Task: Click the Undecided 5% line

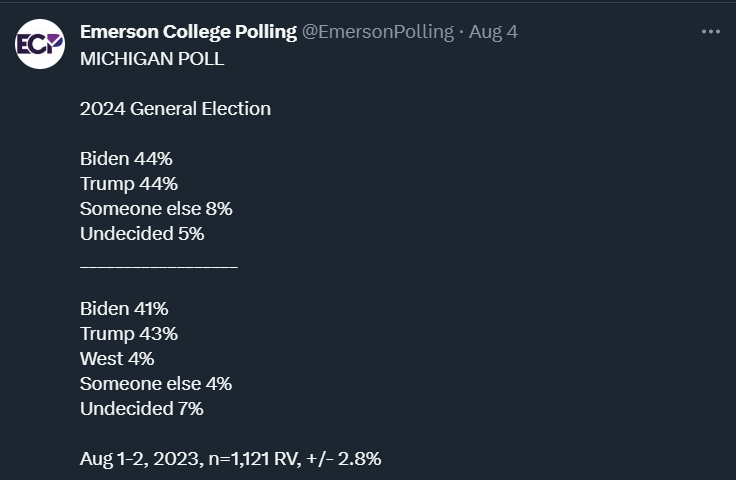Action: (x=142, y=234)
